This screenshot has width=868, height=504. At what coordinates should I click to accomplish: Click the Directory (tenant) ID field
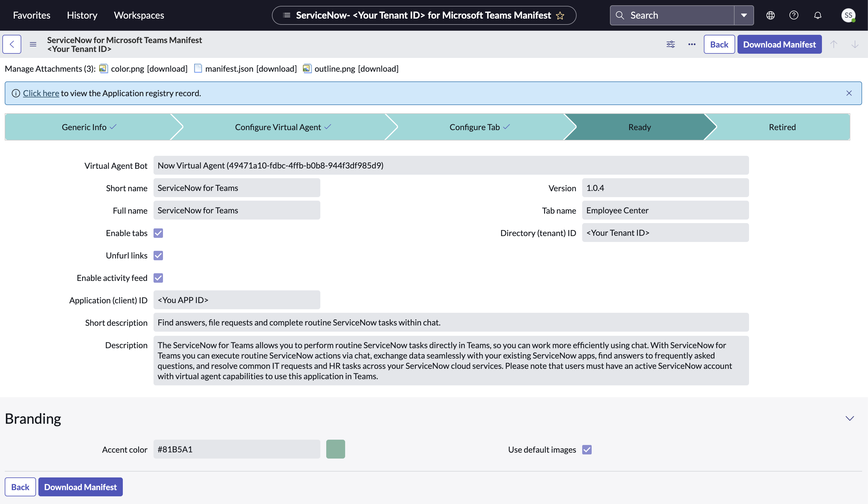(665, 233)
